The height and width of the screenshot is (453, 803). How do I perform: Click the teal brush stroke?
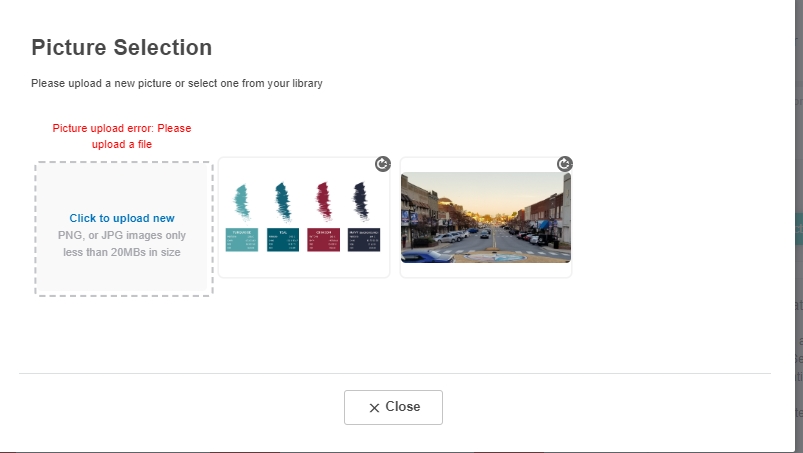[x=283, y=201]
